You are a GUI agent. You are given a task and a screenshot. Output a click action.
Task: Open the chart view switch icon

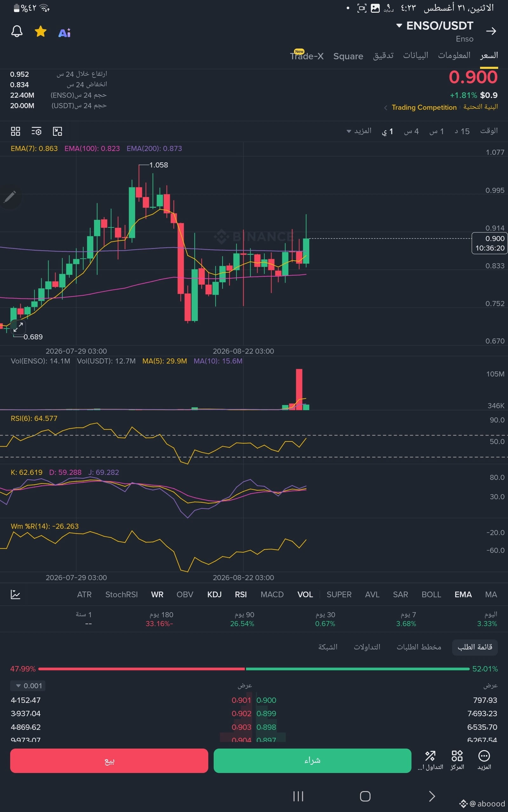coord(57,131)
